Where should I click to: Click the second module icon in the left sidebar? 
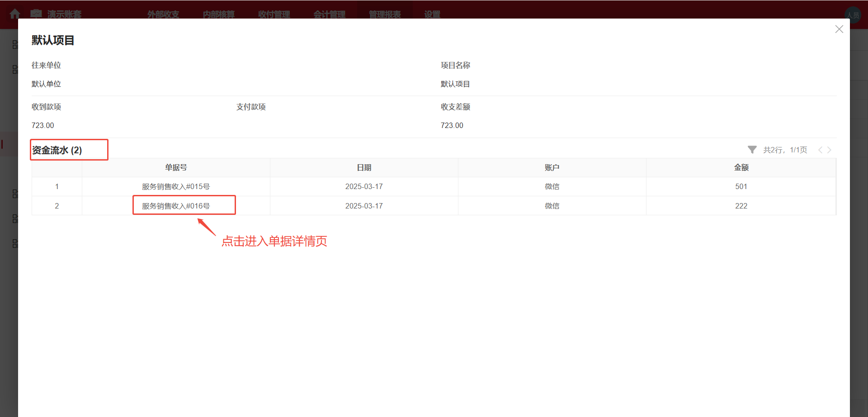click(15, 69)
